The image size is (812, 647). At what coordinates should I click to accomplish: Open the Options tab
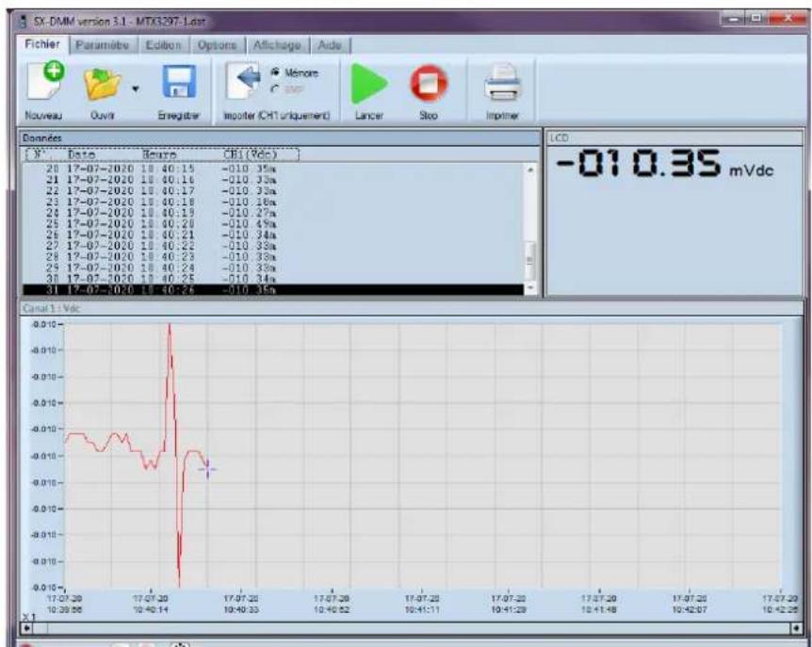tap(217, 45)
